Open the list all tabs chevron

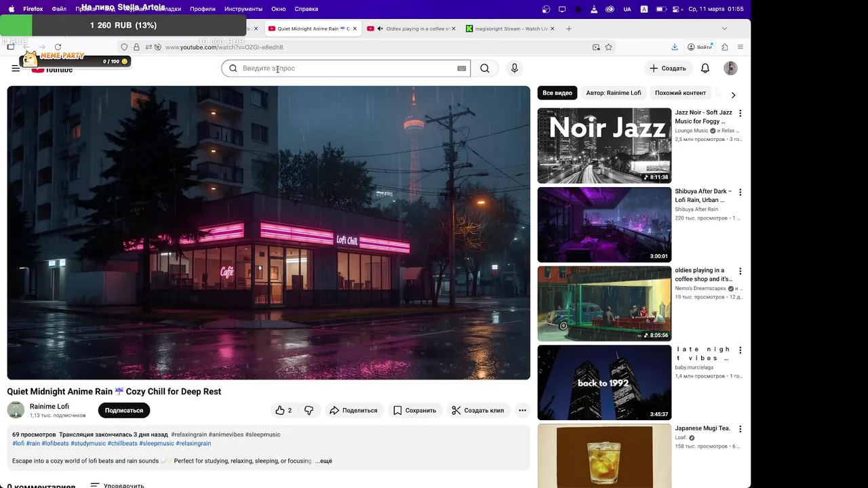click(x=724, y=28)
